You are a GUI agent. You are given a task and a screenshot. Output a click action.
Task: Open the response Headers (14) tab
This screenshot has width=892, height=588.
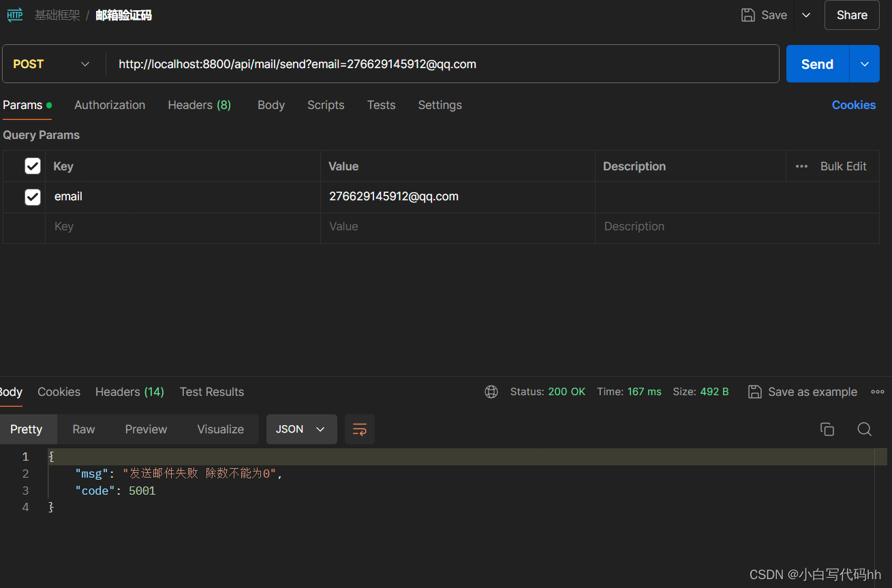(129, 392)
